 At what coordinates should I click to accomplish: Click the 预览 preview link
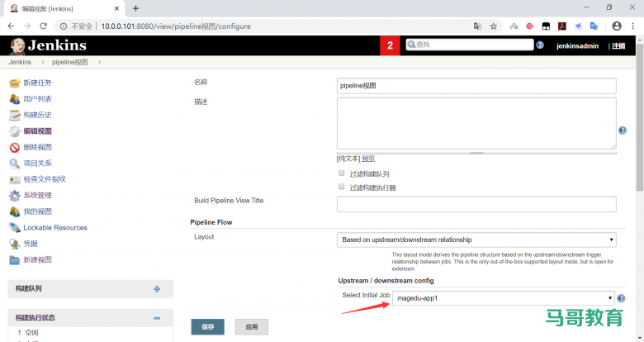368,159
